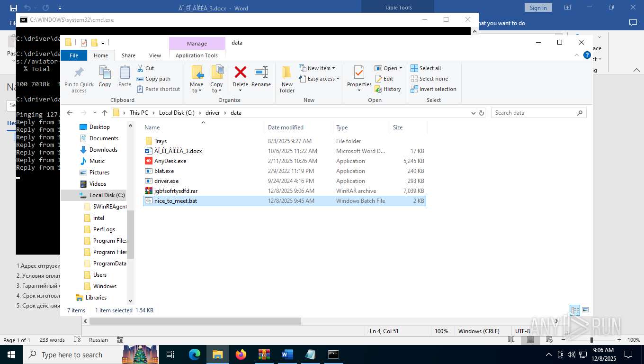Image resolution: width=644 pixels, height=364 pixels.
Task: Click the Cut scissors command
Action: 145,68
